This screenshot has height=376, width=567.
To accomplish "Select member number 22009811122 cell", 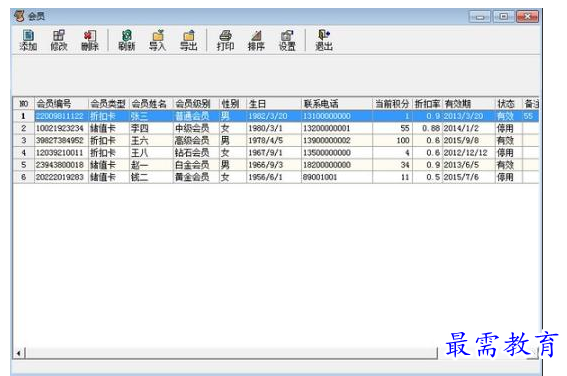I will [61, 116].
